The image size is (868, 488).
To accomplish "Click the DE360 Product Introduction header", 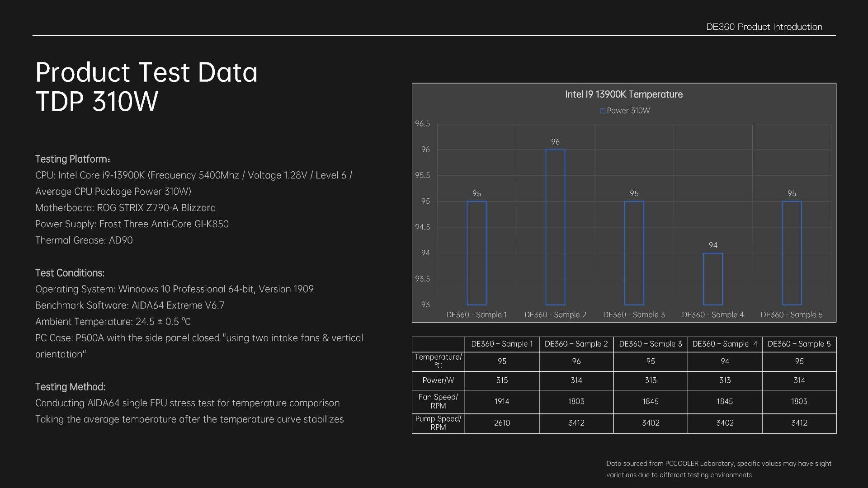I will [764, 27].
